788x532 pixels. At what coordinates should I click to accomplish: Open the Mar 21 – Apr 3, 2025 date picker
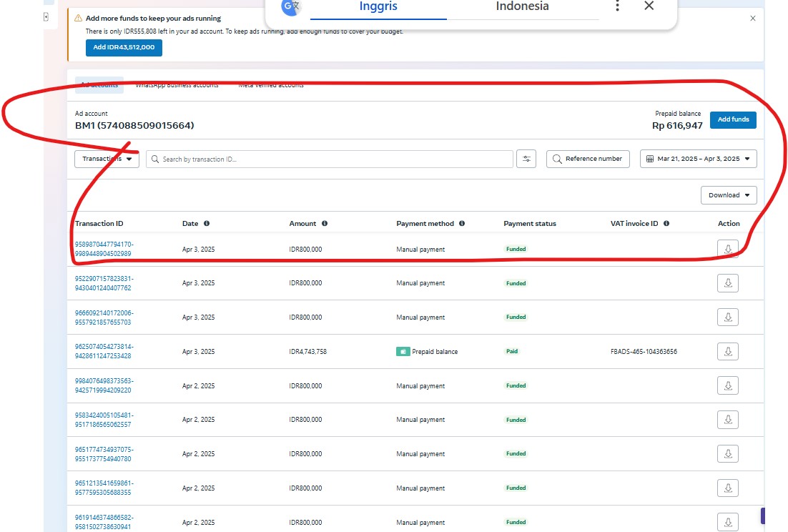pyautogui.click(x=698, y=159)
